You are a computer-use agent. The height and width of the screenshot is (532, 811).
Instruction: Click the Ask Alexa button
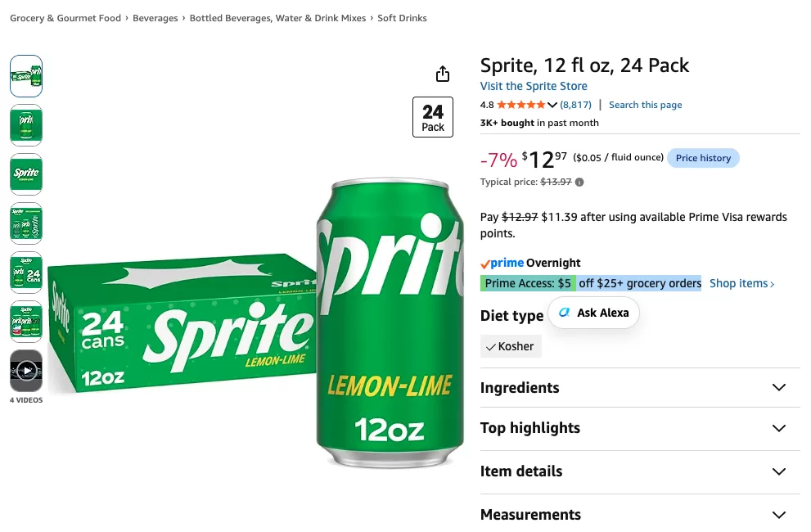coord(594,313)
